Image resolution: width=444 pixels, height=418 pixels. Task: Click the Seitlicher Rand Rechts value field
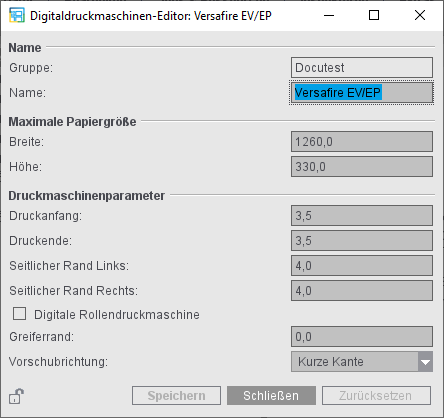362,291
